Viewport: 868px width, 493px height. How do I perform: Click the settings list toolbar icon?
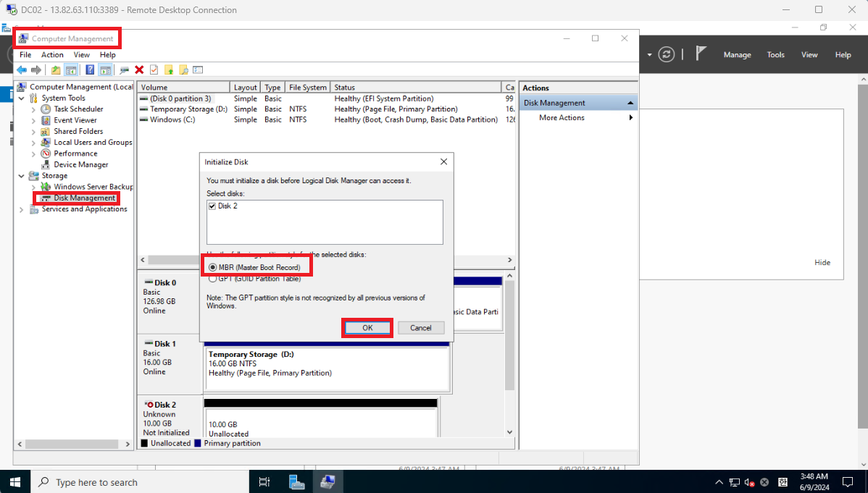click(x=199, y=69)
